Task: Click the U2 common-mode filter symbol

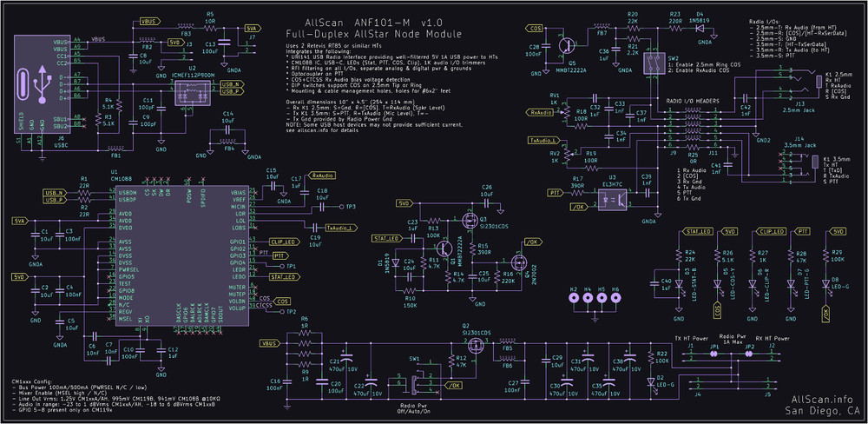Action: point(187,96)
